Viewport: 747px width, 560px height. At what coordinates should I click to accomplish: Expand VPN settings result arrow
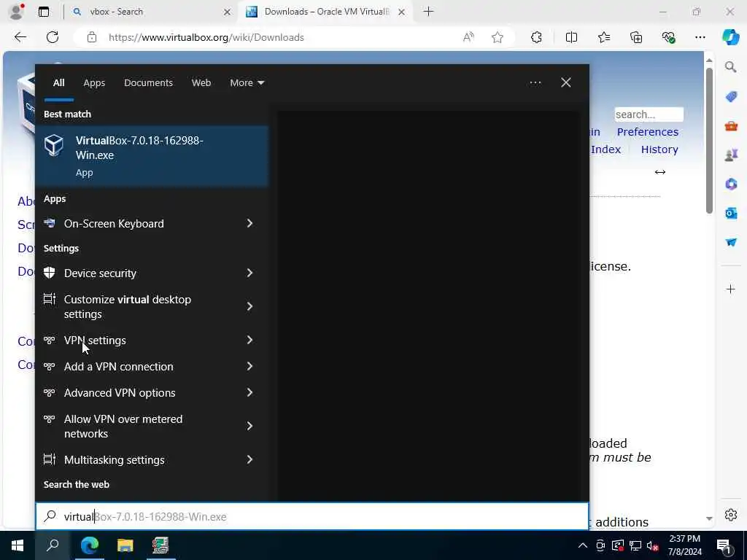coord(249,340)
